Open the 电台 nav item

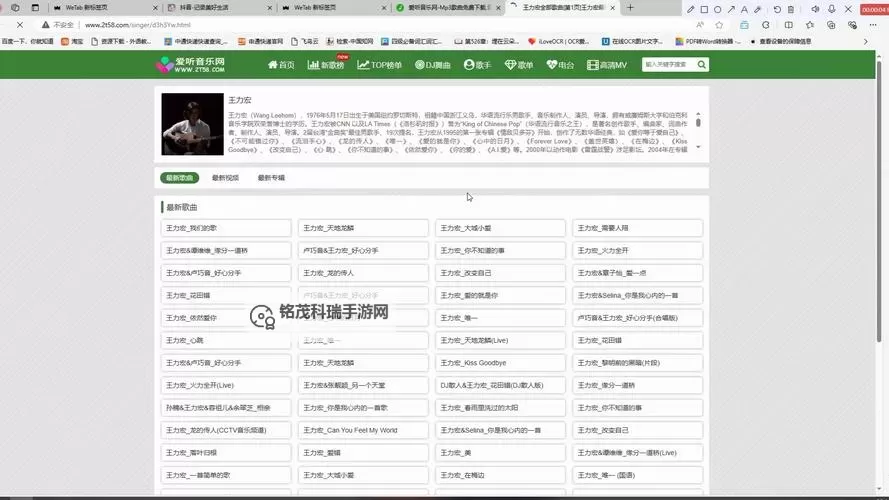click(x=560, y=65)
